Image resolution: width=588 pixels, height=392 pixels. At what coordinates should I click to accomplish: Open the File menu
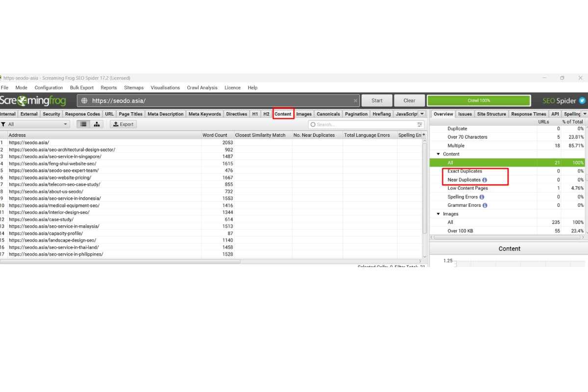[4, 88]
